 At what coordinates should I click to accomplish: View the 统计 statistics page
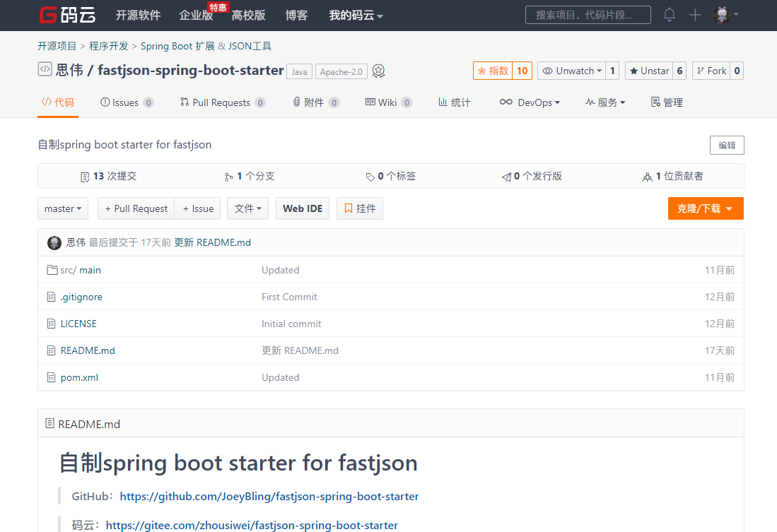pos(454,102)
